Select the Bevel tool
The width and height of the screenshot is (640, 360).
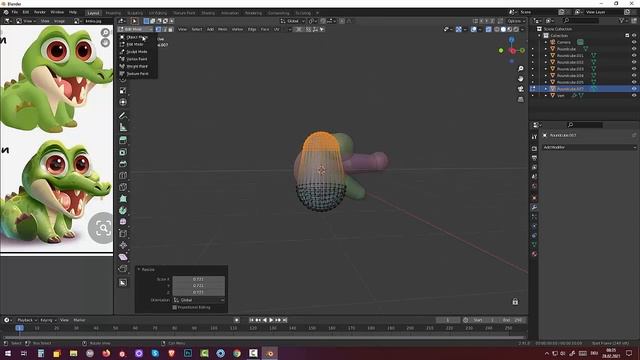click(123, 164)
